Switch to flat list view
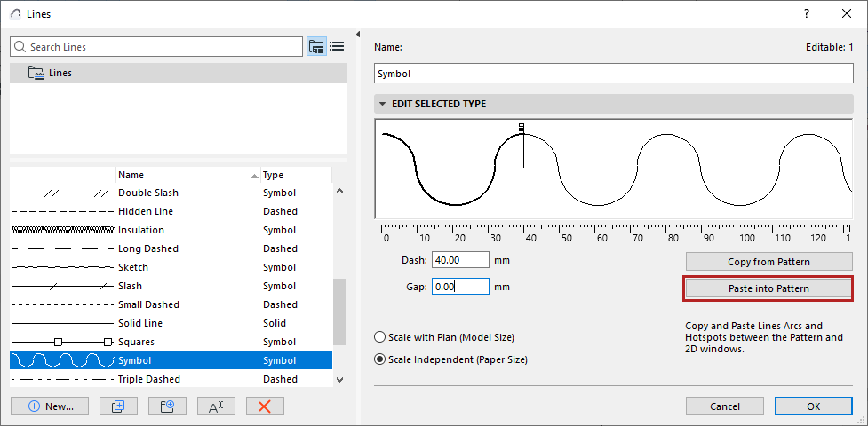868x426 pixels. (x=337, y=47)
